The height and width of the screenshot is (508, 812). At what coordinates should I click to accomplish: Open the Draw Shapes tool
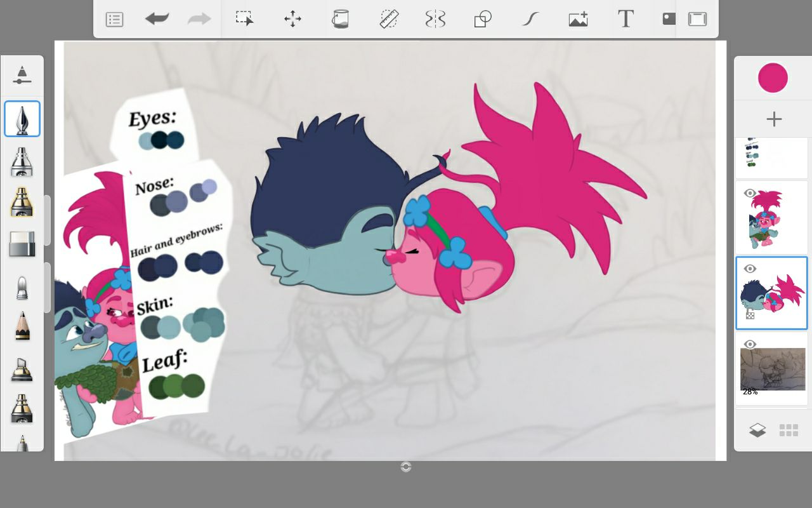tap(483, 19)
